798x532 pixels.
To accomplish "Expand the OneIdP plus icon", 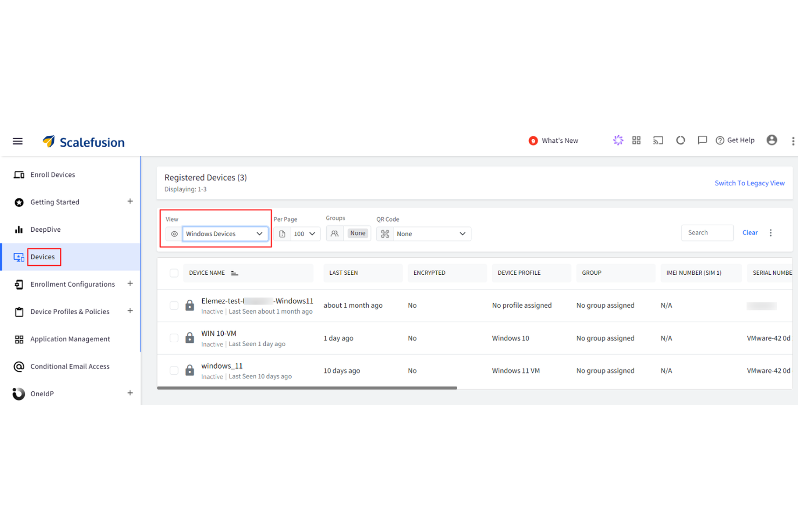I will [130, 393].
